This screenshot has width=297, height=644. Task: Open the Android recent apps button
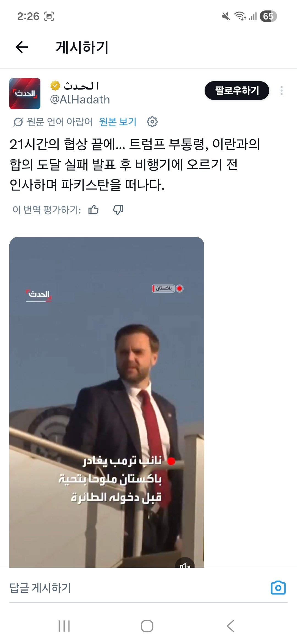tap(64, 626)
